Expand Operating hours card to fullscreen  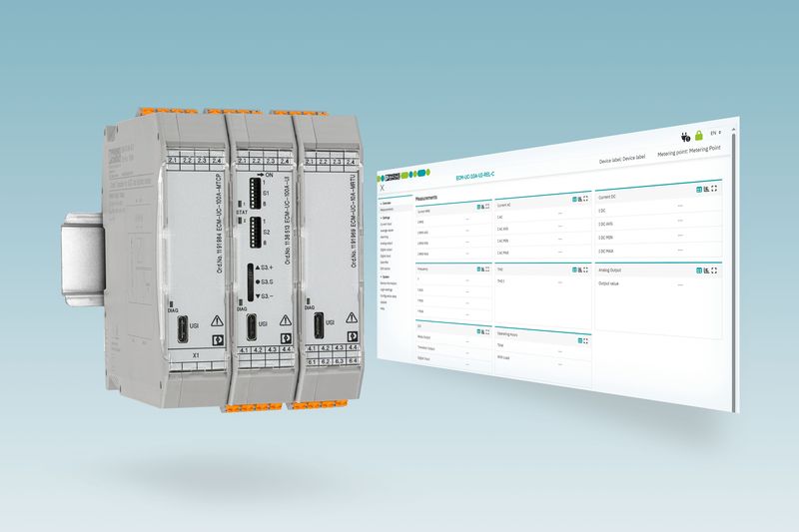[x=585, y=341]
